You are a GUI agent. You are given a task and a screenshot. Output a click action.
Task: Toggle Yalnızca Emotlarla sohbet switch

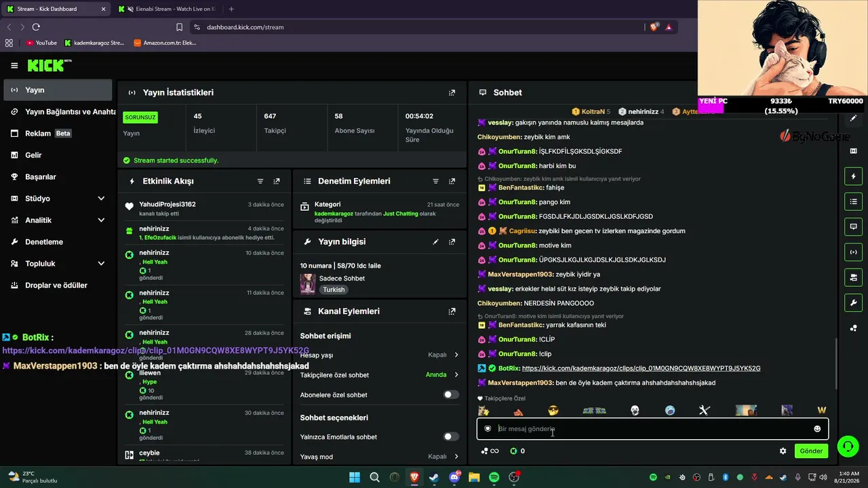(x=451, y=436)
